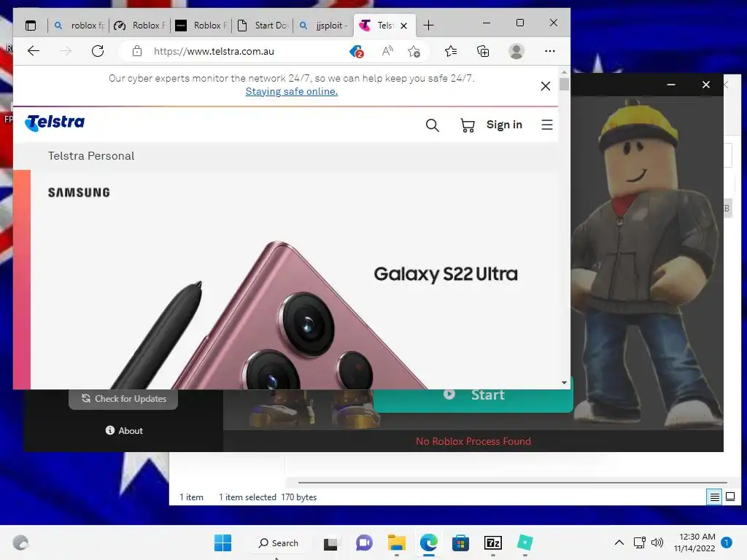The height and width of the screenshot is (560, 747).
Task: Go back in Edge browser
Action: [34, 51]
